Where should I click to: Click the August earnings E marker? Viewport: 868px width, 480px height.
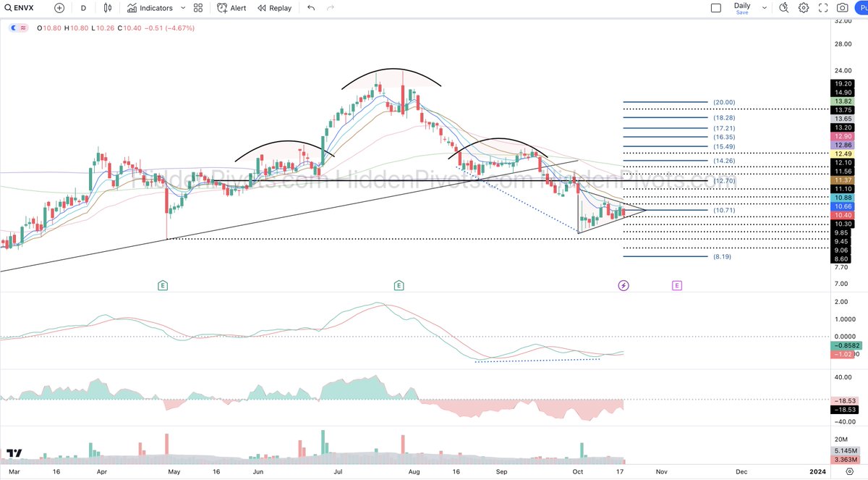click(x=397, y=285)
